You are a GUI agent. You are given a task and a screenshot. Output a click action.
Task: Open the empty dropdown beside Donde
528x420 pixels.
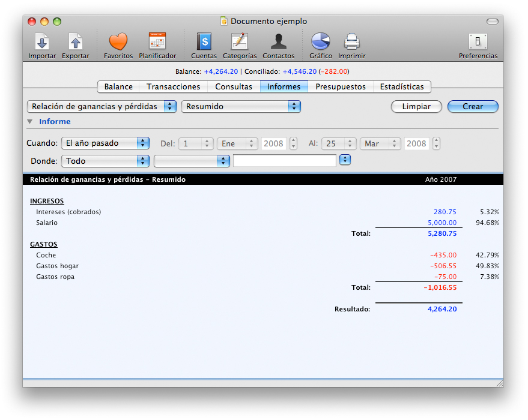(x=192, y=161)
